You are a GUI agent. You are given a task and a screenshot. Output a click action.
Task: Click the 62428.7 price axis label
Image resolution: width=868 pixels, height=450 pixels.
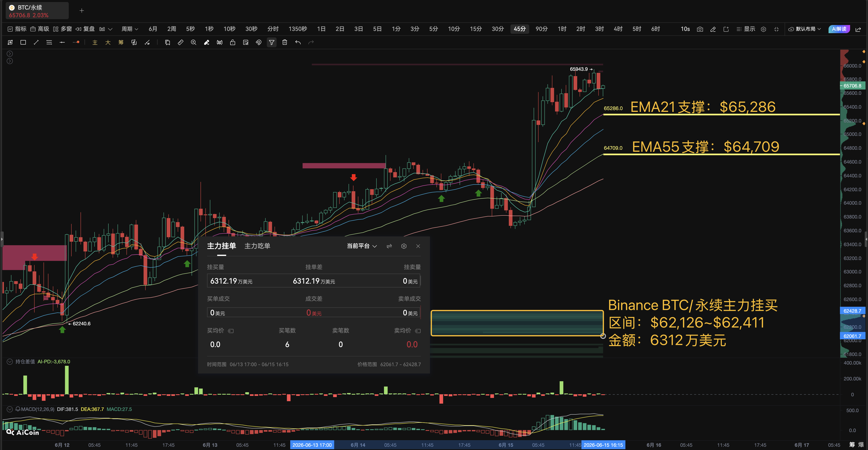click(853, 311)
